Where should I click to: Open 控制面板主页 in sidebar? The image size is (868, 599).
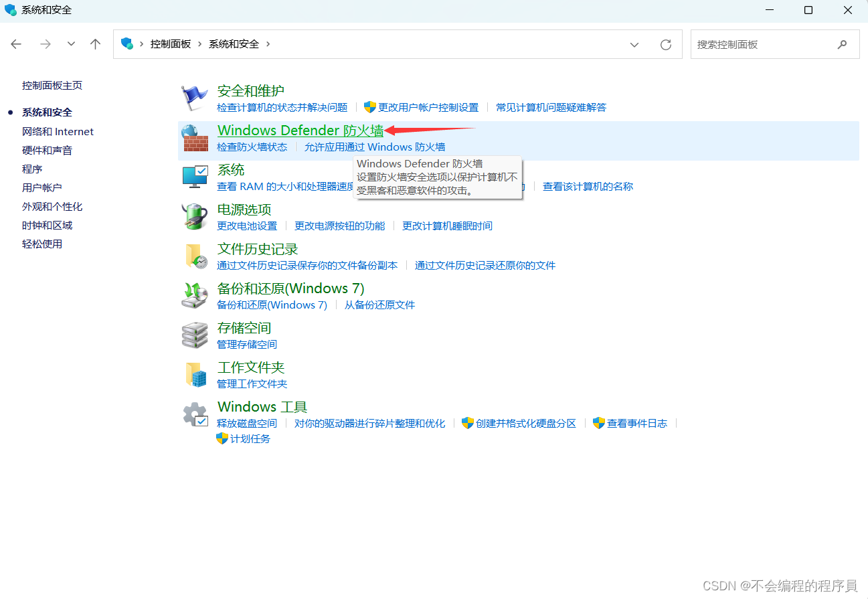point(52,86)
